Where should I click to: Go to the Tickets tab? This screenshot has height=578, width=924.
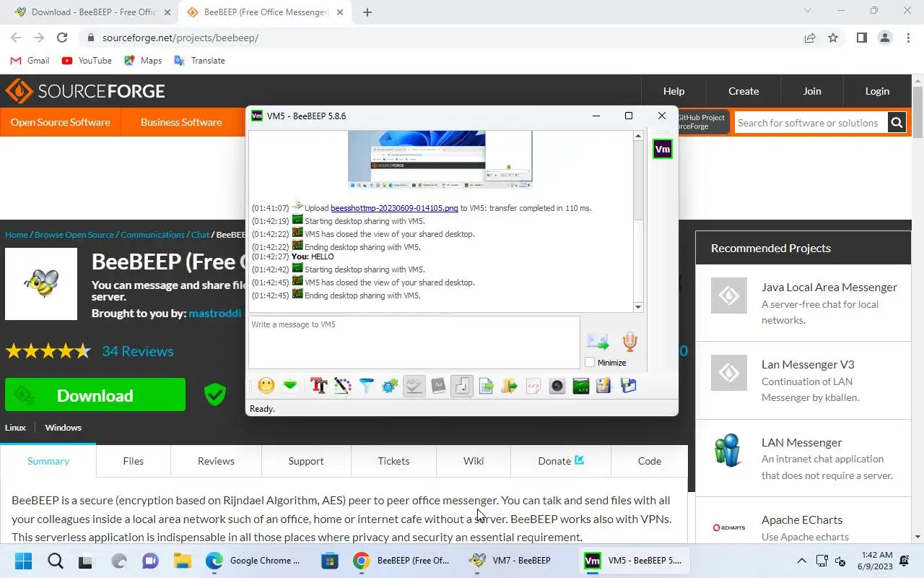[x=393, y=461]
